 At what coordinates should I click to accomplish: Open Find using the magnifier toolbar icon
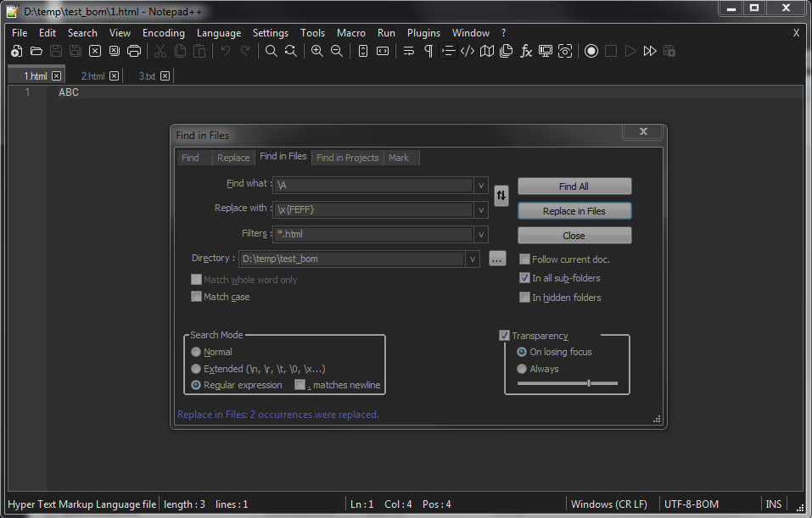click(271, 51)
